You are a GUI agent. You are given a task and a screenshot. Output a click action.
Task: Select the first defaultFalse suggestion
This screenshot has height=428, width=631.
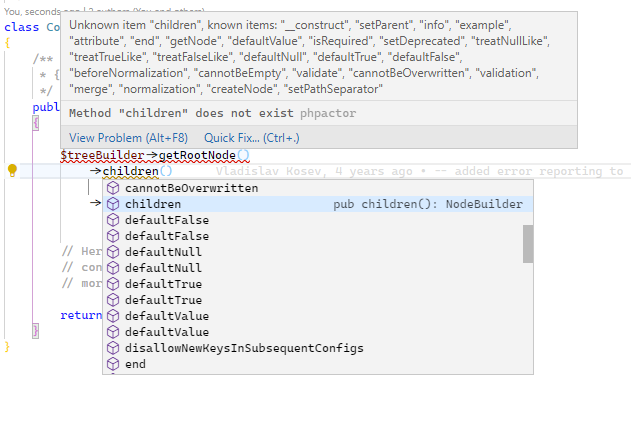(318, 220)
